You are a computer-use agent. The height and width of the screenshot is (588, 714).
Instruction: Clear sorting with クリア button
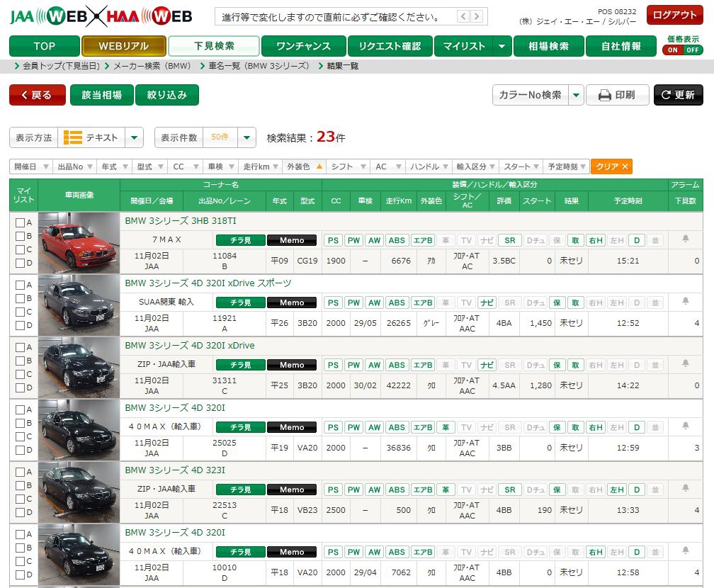click(611, 166)
